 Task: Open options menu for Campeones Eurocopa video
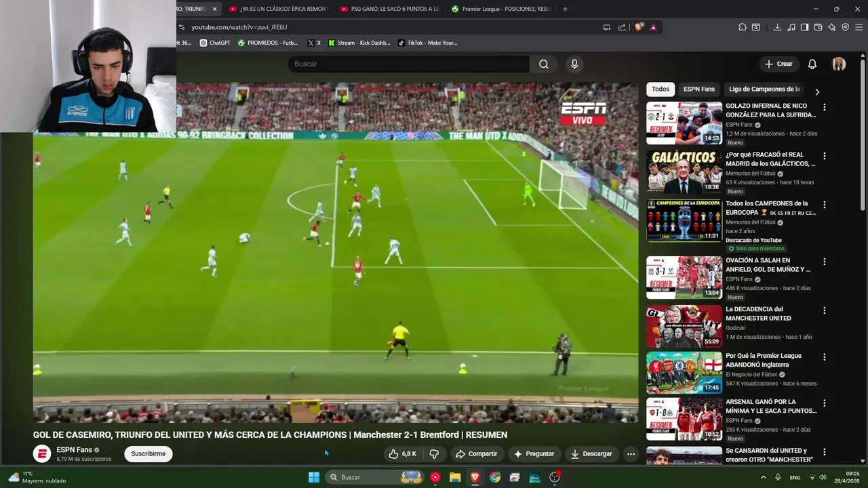click(x=824, y=205)
